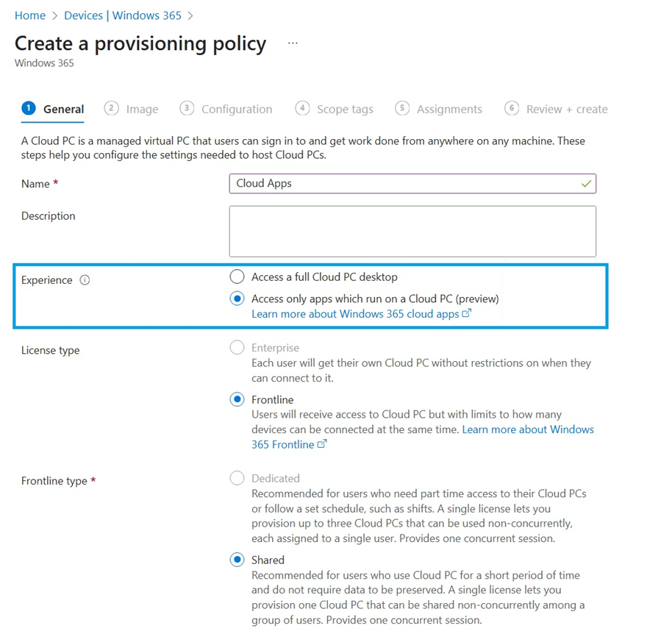This screenshot has height=631, width=672.
Task: Select Access only apps on Cloud PC option
Action: [237, 299]
